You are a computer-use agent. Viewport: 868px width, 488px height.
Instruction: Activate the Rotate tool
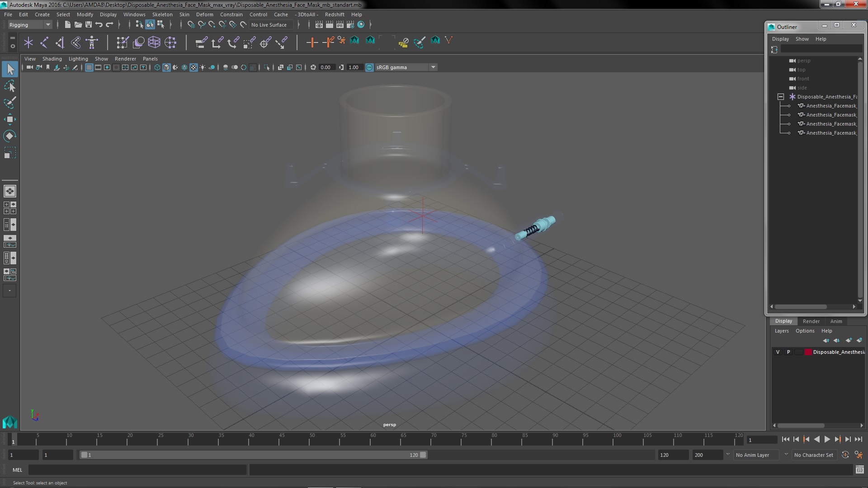point(10,136)
